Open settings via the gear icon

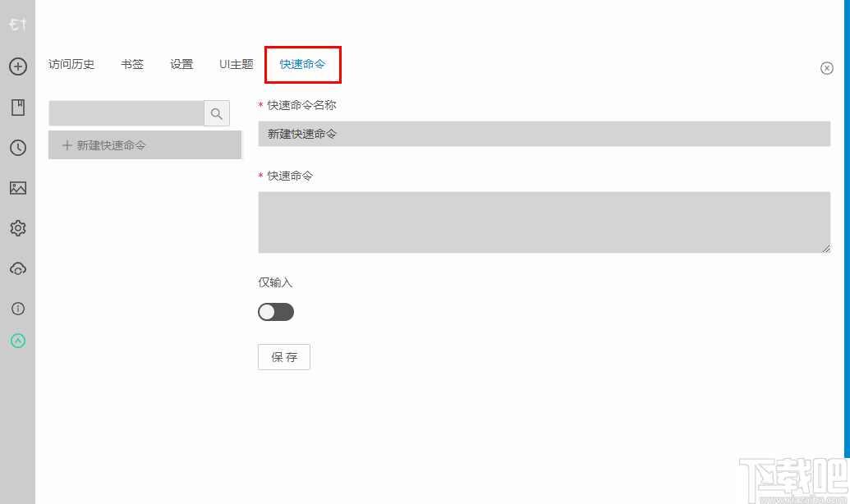click(17, 228)
